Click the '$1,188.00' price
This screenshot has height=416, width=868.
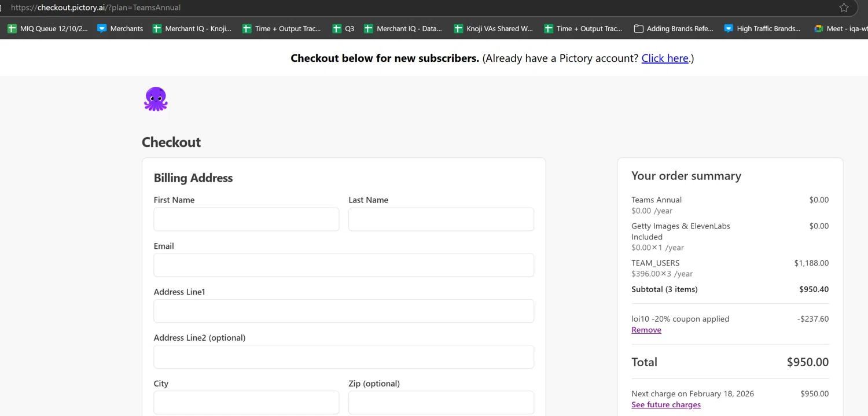(811, 263)
